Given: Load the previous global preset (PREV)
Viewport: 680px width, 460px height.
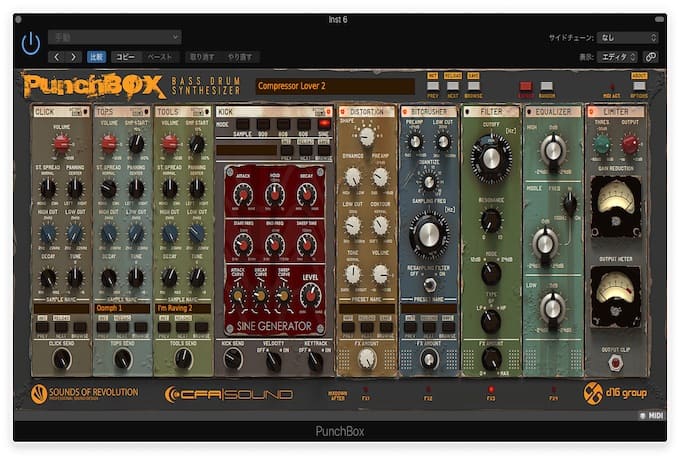Looking at the screenshot, I should [x=433, y=85].
